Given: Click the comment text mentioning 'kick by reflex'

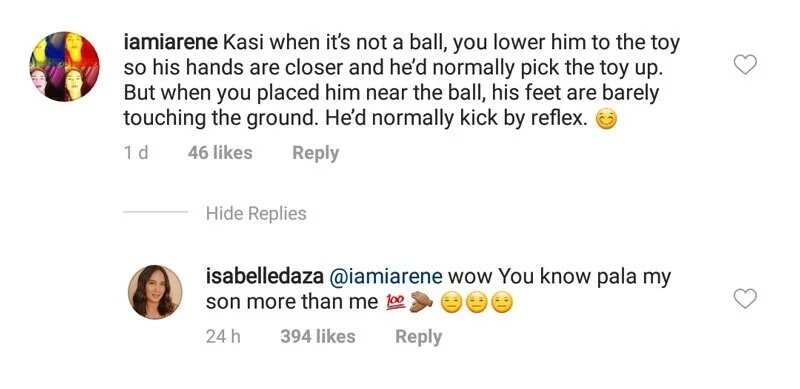Looking at the screenshot, I should 402,81.
